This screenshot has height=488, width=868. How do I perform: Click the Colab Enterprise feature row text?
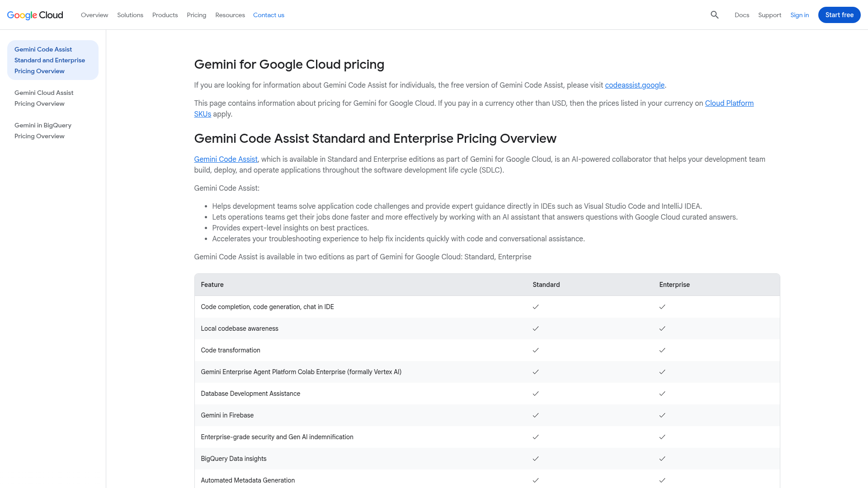[301, 372]
